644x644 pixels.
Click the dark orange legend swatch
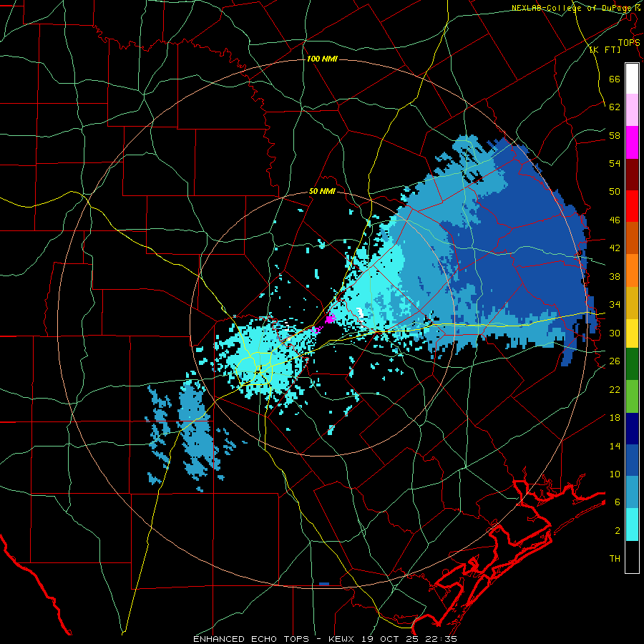[632, 238]
